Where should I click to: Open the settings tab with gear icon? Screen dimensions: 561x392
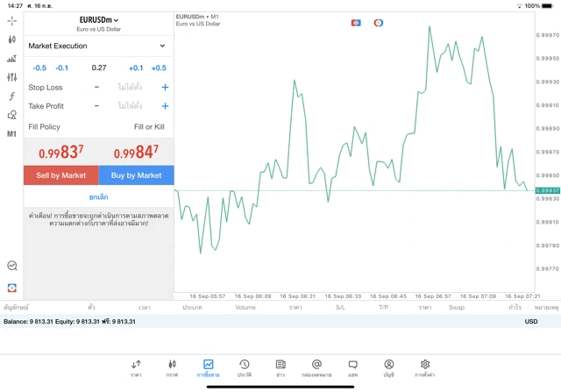[x=425, y=368]
